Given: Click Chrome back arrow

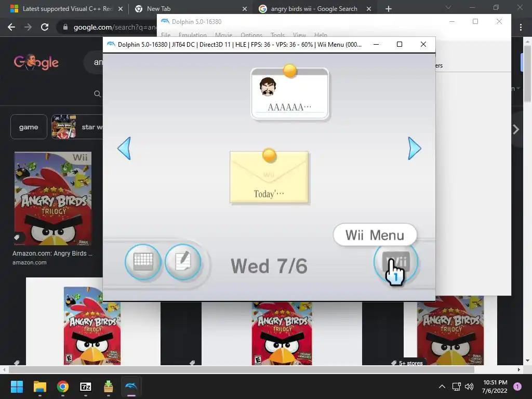Looking at the screenshot, I should (x=11, y=27).
